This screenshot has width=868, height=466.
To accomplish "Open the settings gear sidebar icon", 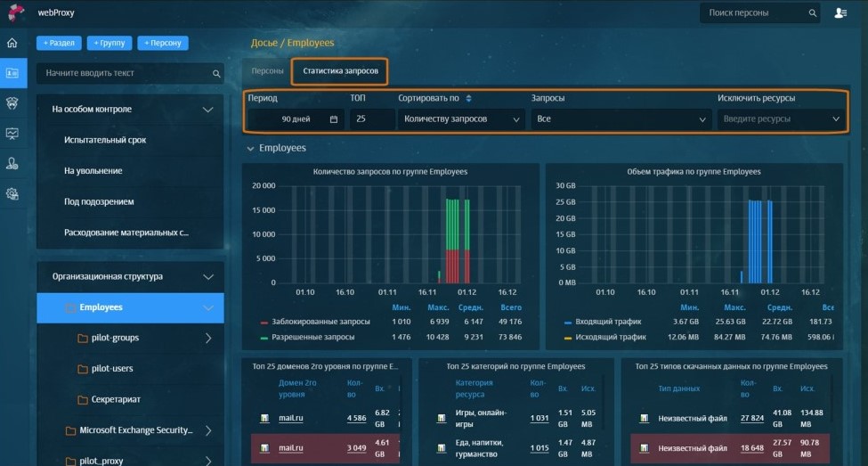I will 12,193.
